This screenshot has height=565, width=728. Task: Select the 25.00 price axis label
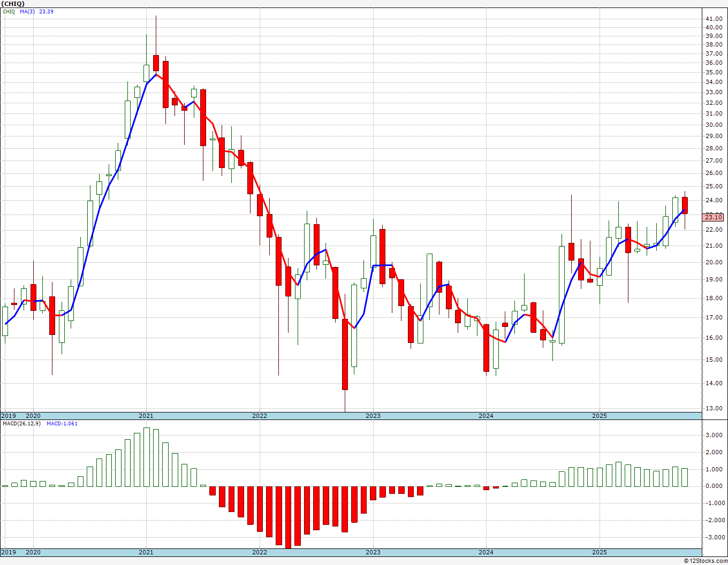[714, 186]
